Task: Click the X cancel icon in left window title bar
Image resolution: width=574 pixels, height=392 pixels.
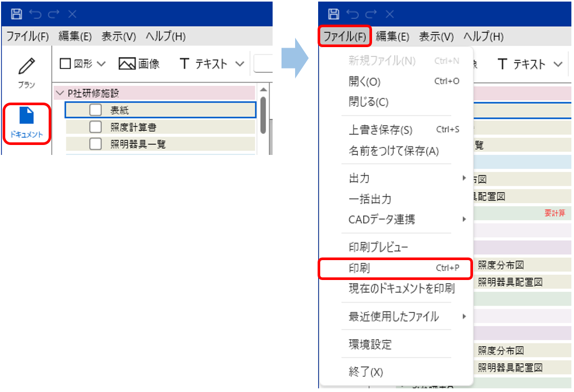Action: [72, 14]
